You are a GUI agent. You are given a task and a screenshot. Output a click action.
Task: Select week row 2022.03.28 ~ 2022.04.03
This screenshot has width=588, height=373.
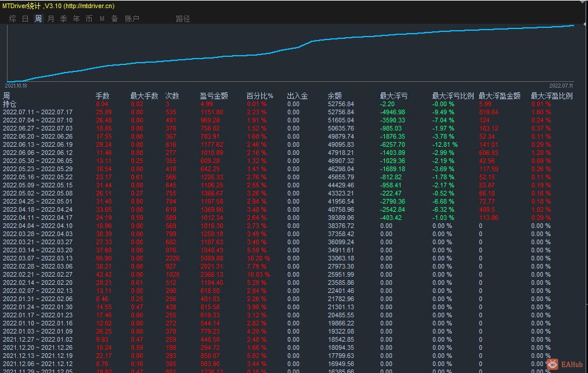(x=38, y=234)
